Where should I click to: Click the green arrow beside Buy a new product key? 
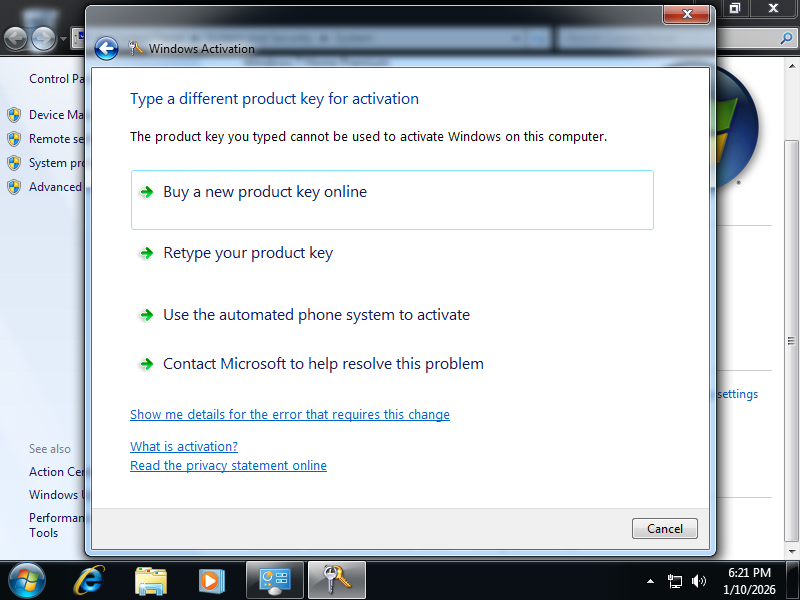coord(146,192)
